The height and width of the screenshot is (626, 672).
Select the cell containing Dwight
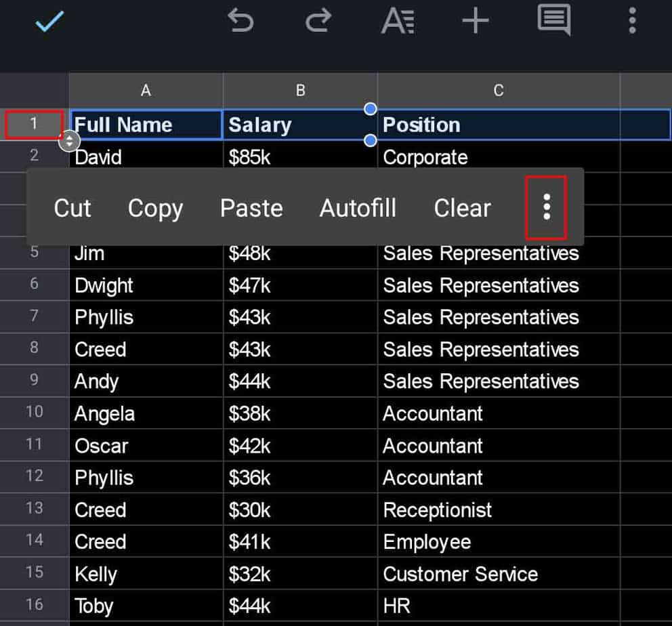tap(104, 285)
